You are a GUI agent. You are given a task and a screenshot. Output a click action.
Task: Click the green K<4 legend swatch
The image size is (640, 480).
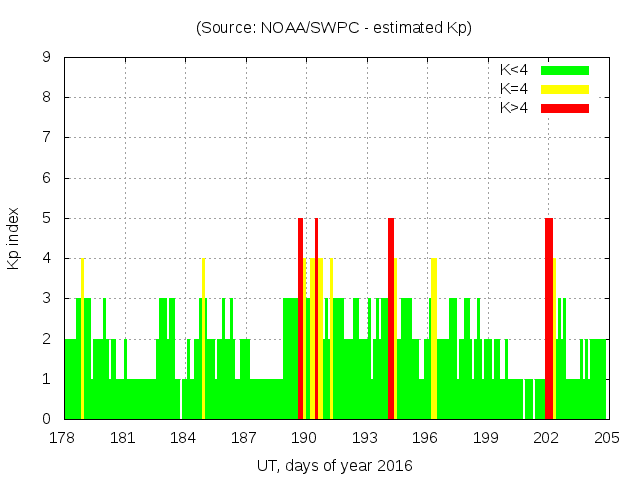coord(565,70)
